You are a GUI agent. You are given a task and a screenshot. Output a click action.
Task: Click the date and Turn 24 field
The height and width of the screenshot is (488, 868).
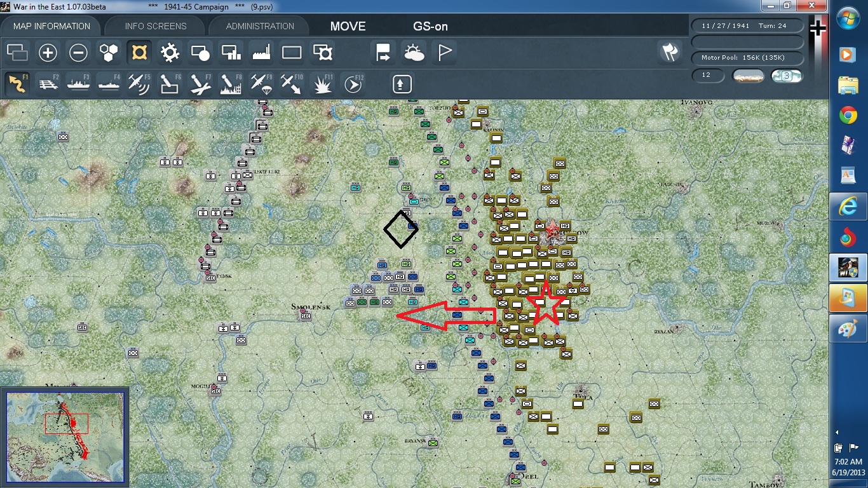click(x=747, y=26)
